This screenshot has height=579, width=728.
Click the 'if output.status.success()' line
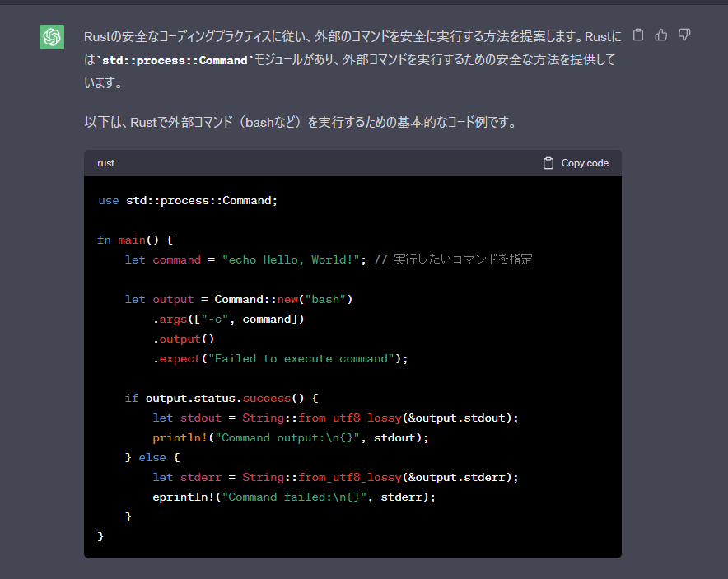pyautogui.click(x=222, y=399)
